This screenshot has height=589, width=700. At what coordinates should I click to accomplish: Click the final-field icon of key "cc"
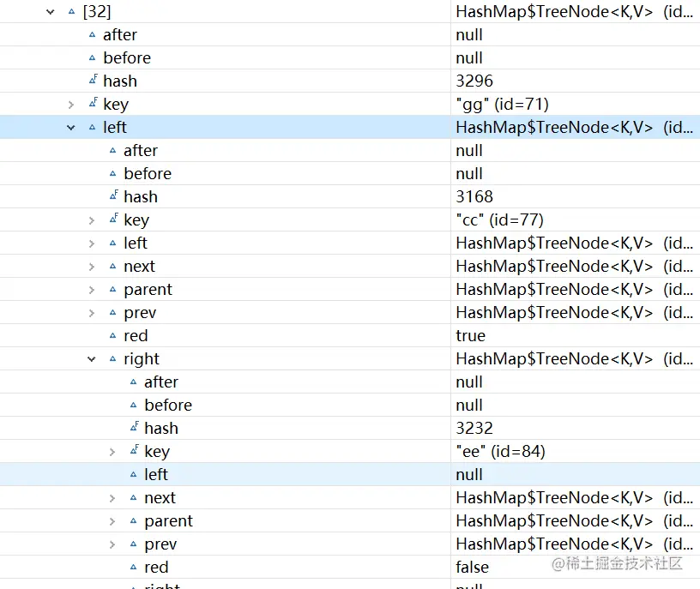113,219
